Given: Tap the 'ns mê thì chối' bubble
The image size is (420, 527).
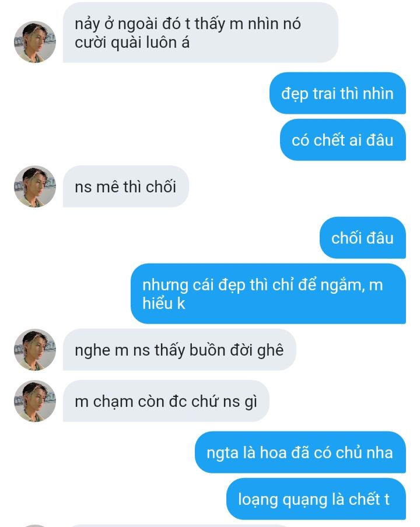Looking at the screenshot, I should (x=126, y=187).
